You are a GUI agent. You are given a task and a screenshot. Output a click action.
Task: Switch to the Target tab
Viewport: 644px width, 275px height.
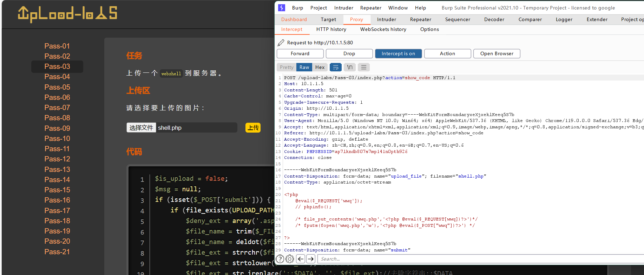pyautogui.click(x=328, y=19)
